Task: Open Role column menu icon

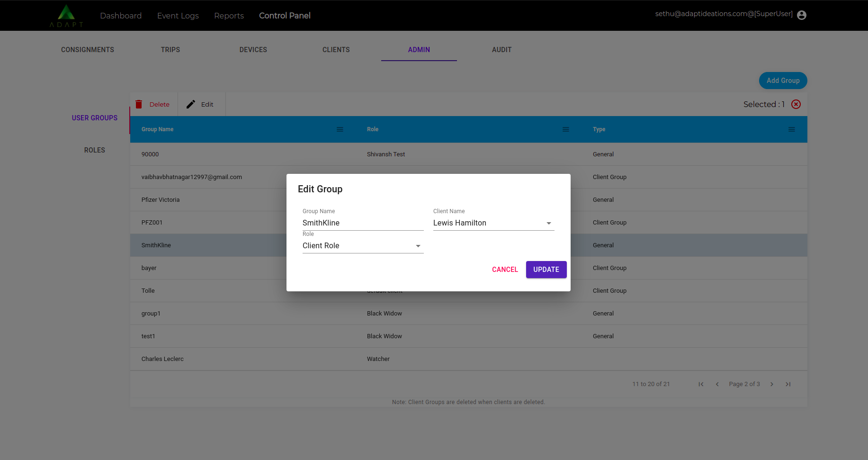Action: 565,129
